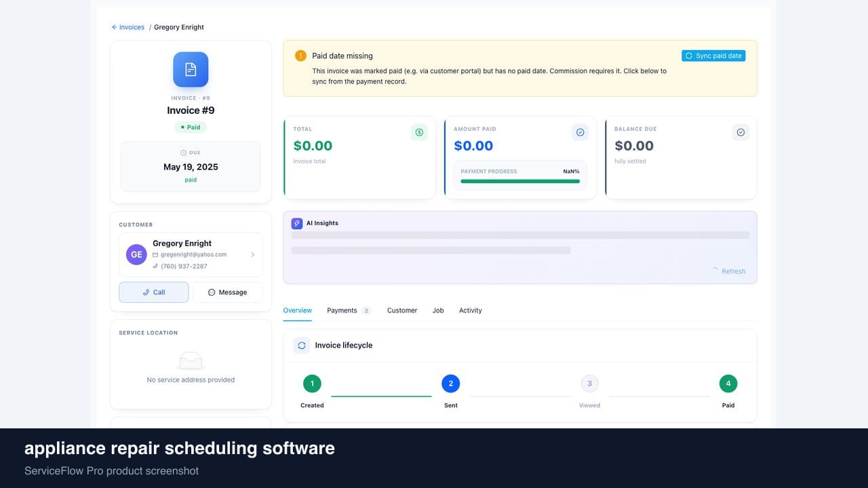This screenshot has width=868, height=488.
Task: Click the phone icon beside (760) 937-2287
Action: pos(155,266)
